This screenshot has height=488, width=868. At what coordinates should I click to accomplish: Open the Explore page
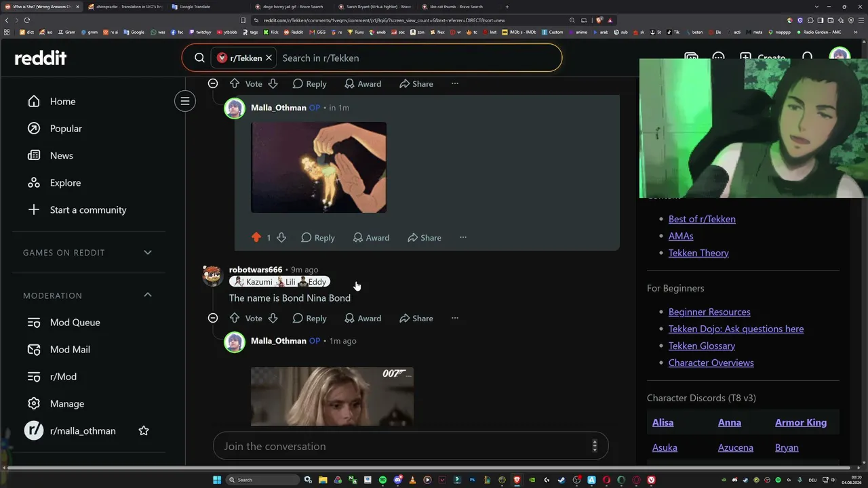point(65,182)
